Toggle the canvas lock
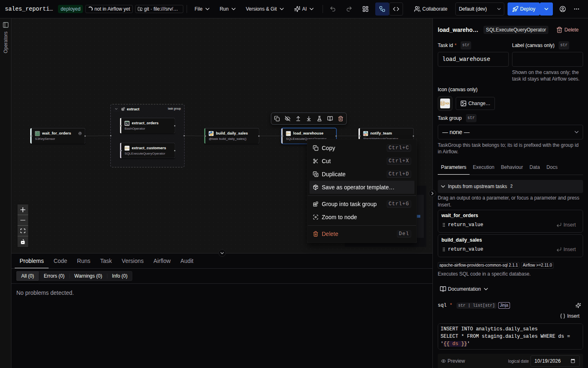 [x=23, y=242]
